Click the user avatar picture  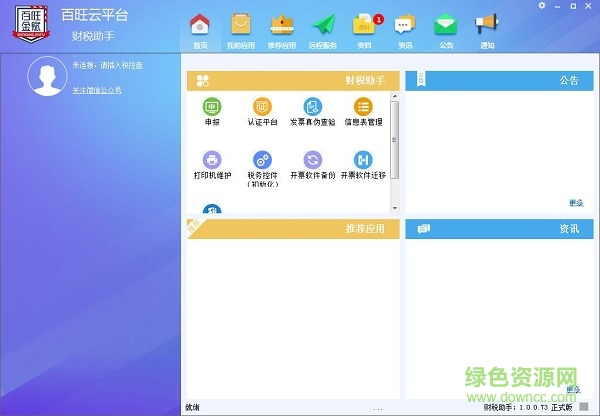[47, 76]
